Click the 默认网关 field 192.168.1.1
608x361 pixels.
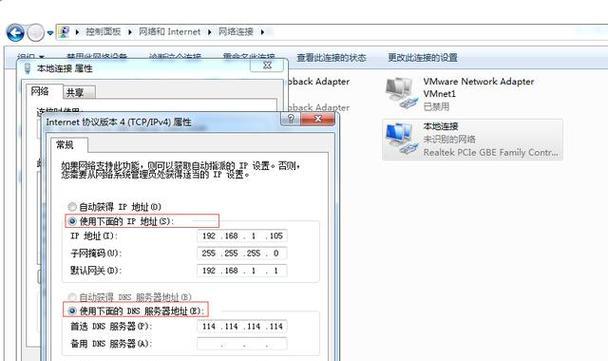242,270
